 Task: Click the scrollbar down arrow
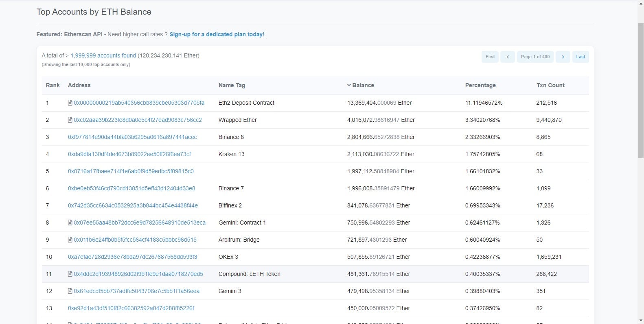point(641,320)
